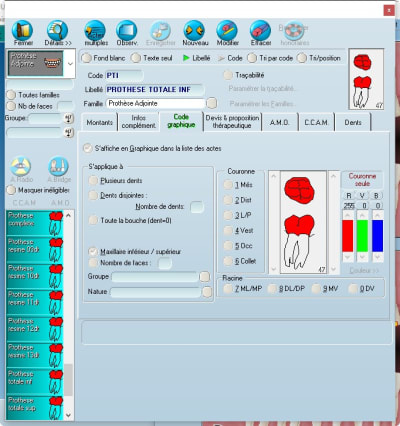Toggle the Toutes familles checkbox
Image resolution: width=400 pixels, height=426 pixels.
(11, 95)
